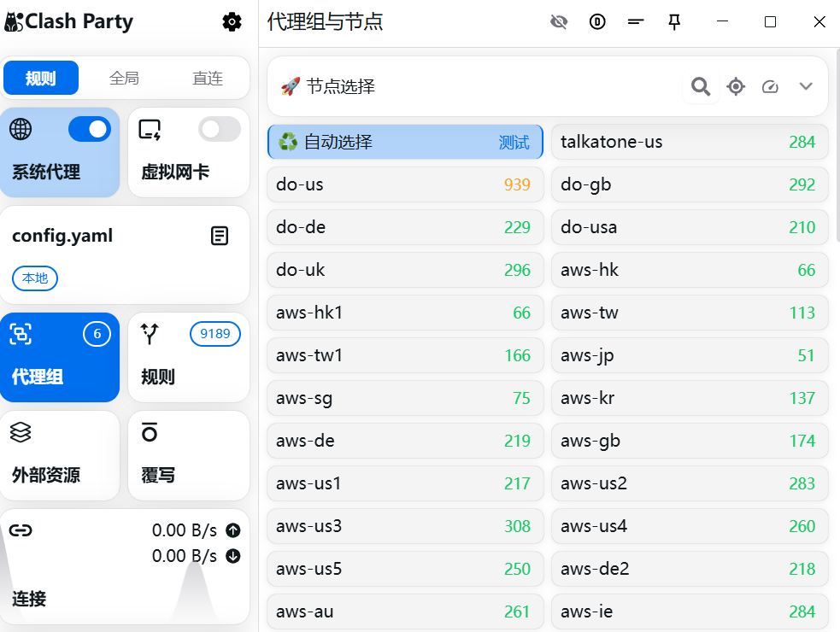
Task: Collapse the 节点选择 group chevron
Action: coord(805,86)
